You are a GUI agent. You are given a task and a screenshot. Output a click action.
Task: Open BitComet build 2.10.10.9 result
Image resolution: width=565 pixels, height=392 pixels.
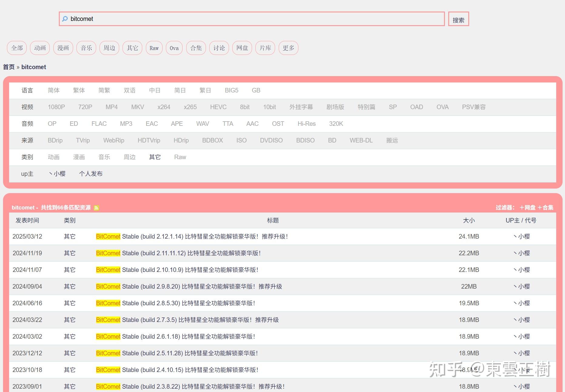pos(177,270)
